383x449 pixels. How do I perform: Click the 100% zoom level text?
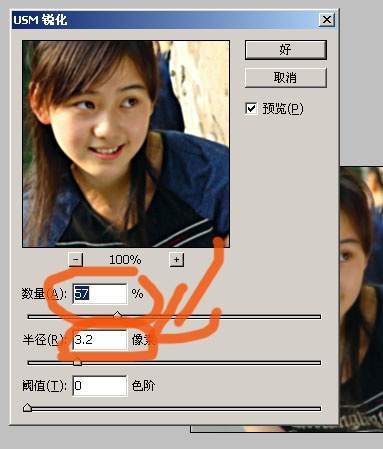125,260
